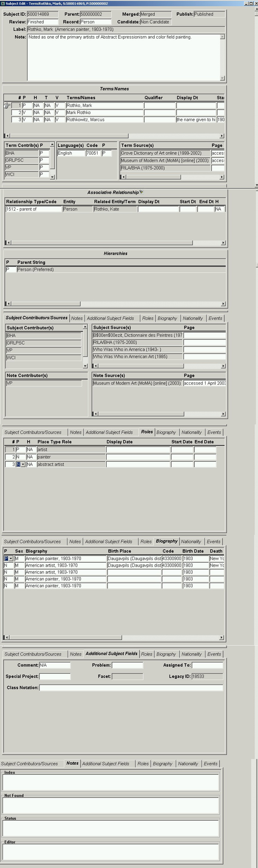Click up arrow of Term Contrib(s) list scrollbar
The image size is (258, 868).
52,145
